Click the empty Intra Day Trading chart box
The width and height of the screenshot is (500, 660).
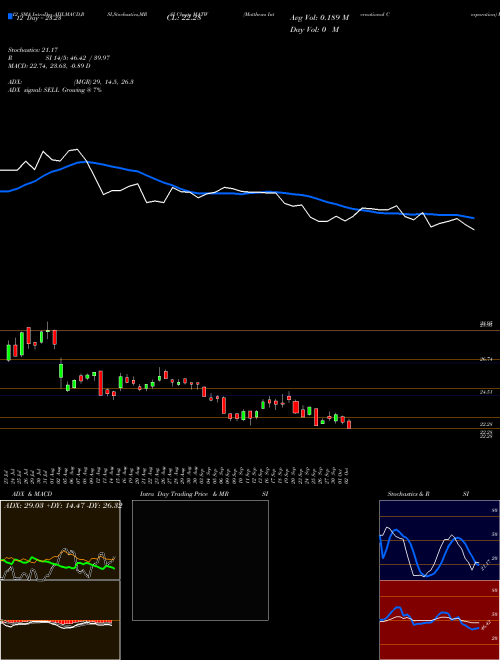click(x=200, y=560)
